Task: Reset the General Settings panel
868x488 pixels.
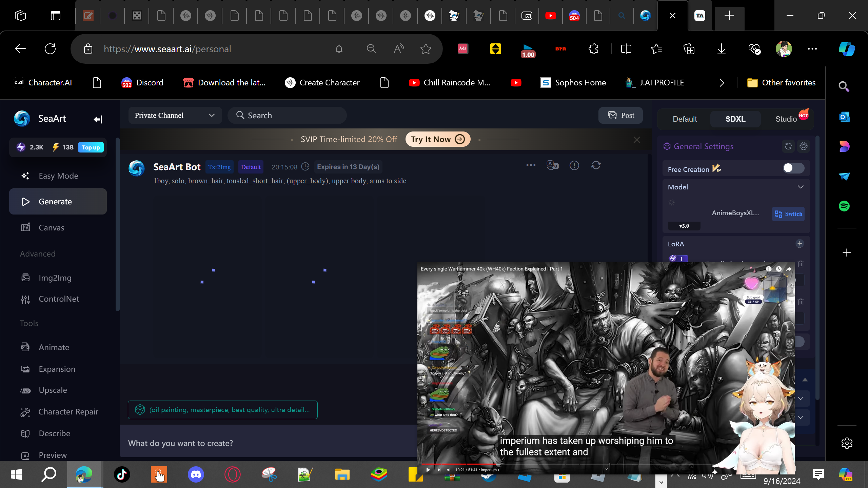Action: coord(788,146)
